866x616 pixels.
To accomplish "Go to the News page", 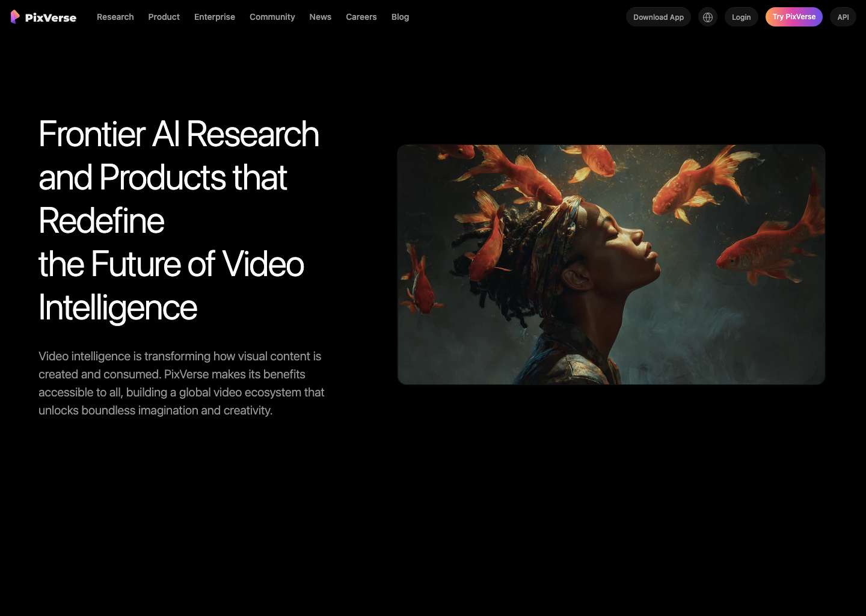I will pyautogui.click(x=320, y=17).
